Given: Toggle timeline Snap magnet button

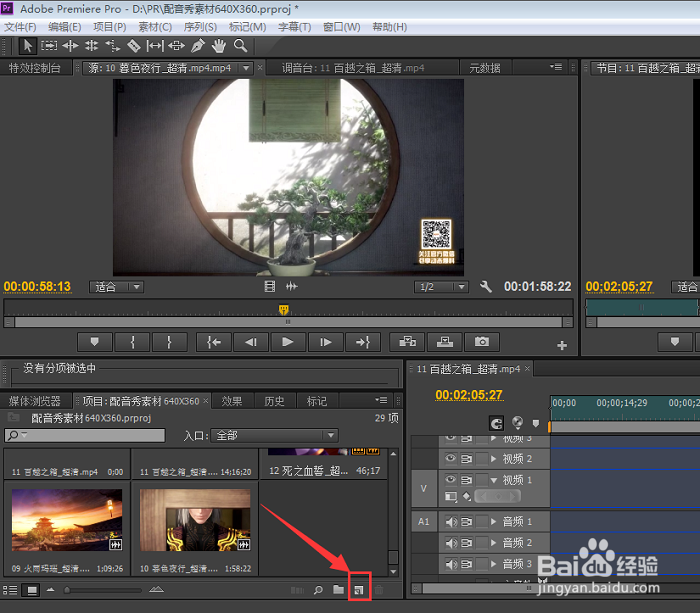Looking at the screenshot, I should click(x=496, y=423).
